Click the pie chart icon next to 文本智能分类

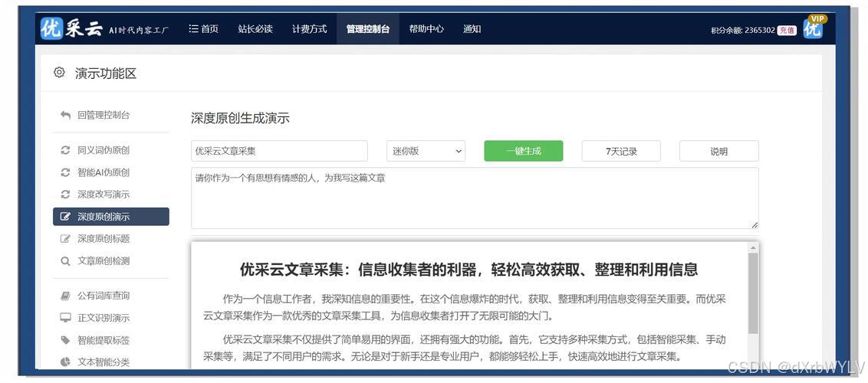(65, 362)
